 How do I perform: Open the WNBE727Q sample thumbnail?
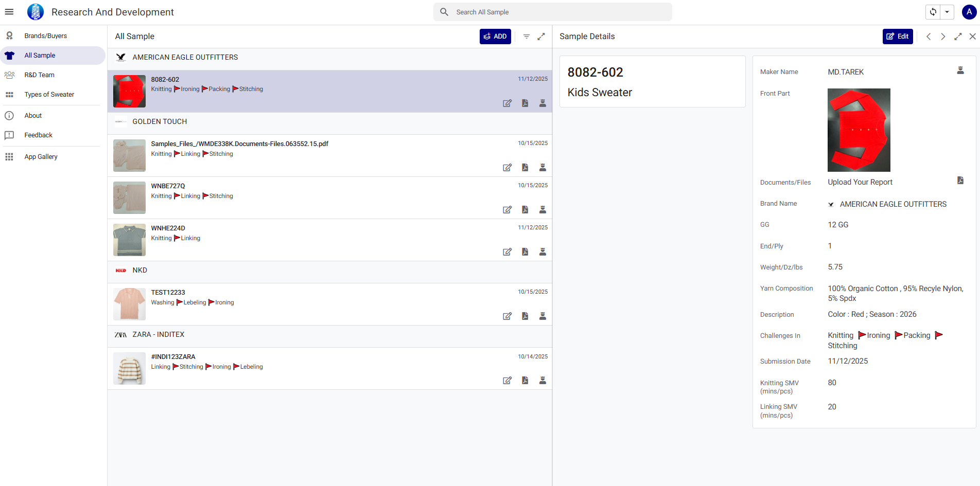pyautogui.click(x=129, y=197)
